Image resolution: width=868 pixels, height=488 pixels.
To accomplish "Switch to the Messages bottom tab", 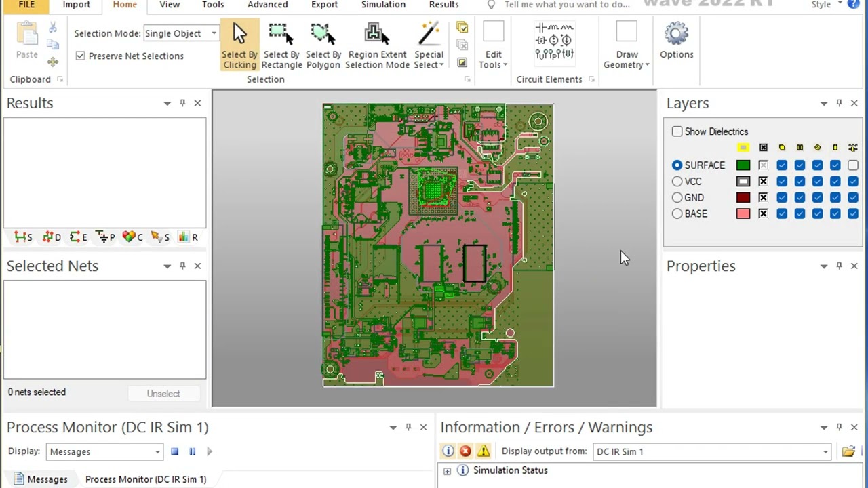I will 41,479.
